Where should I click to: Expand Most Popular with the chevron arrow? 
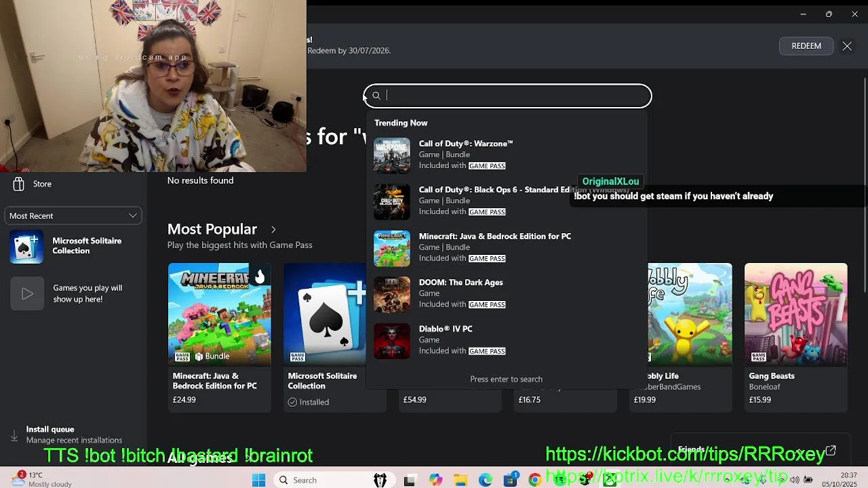coord(273,230)
